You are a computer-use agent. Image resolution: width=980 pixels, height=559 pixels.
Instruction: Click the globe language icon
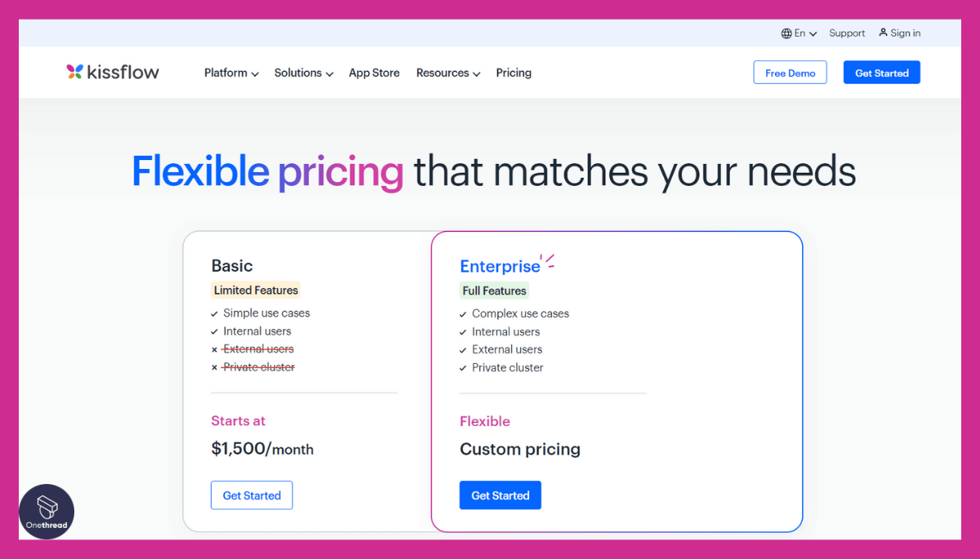[x=786, y=33]
